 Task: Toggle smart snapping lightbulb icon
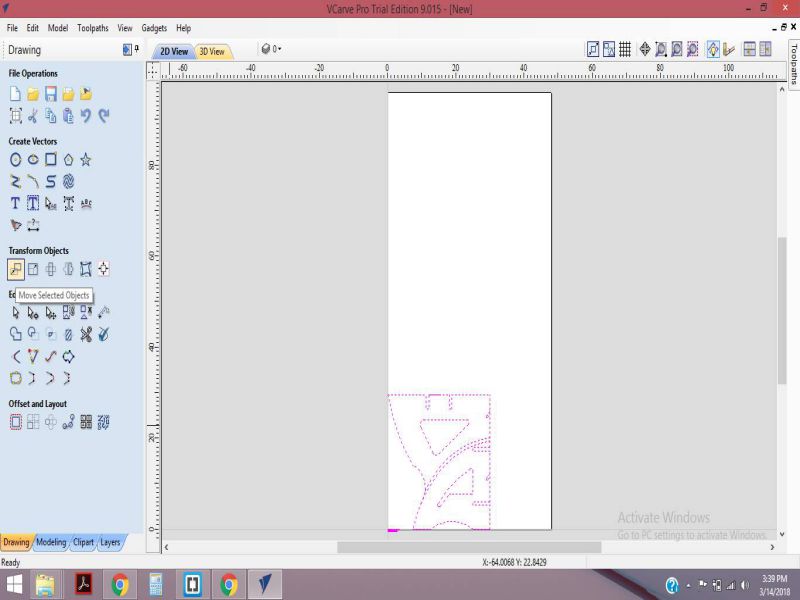(713, 49)
